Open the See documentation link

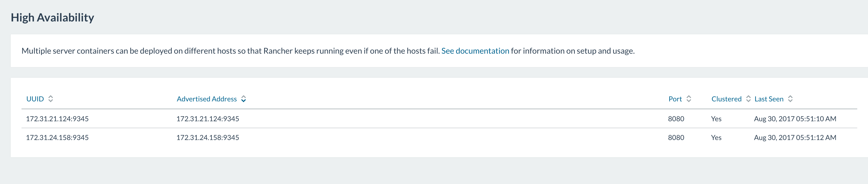(475, 51)
